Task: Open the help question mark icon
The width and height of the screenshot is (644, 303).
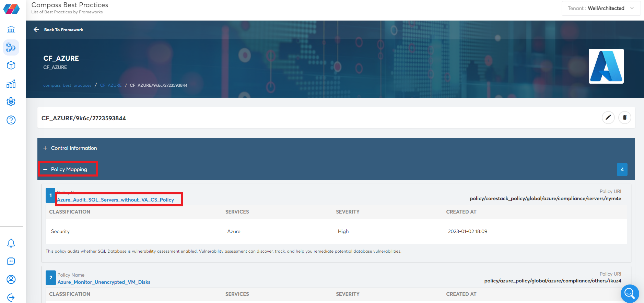Action: [x=11, y=120]
